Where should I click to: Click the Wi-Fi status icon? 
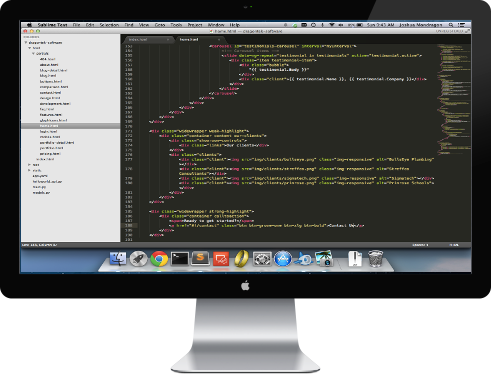pyautogui.click(x=332, y=25)
